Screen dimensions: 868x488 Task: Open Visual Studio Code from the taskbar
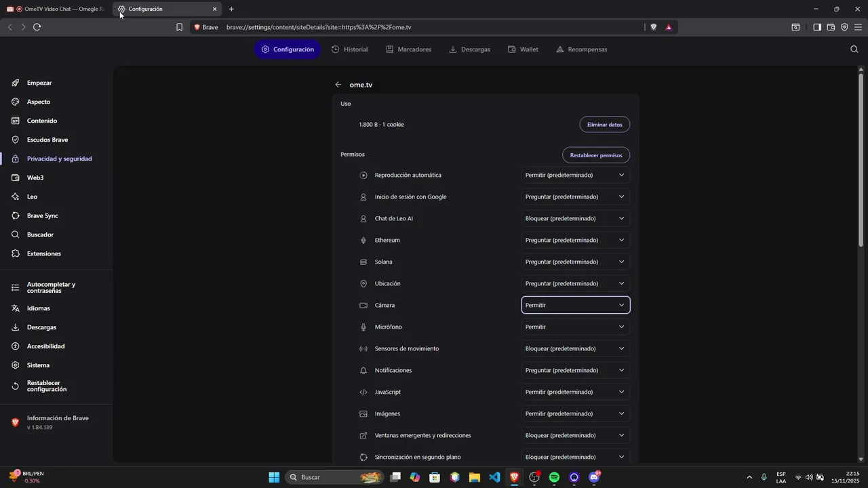[x=494, y=477]
